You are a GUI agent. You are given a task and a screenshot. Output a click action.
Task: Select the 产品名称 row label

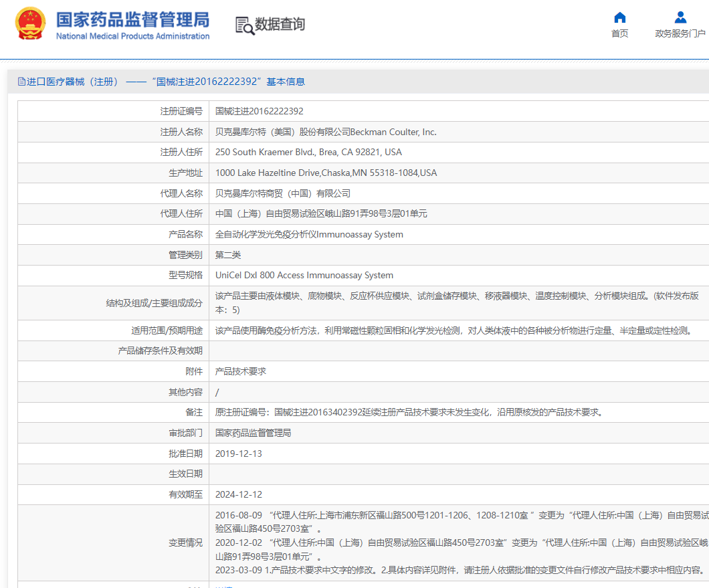[x=185, y=234]
